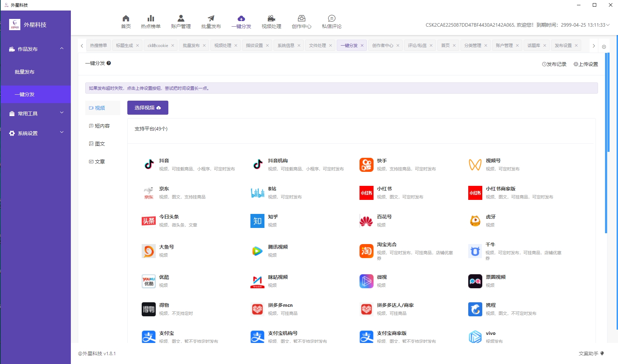Select the 文章 content type option
Screen dimensions: 618x364
pyautogui.click(x=100, y=161)
